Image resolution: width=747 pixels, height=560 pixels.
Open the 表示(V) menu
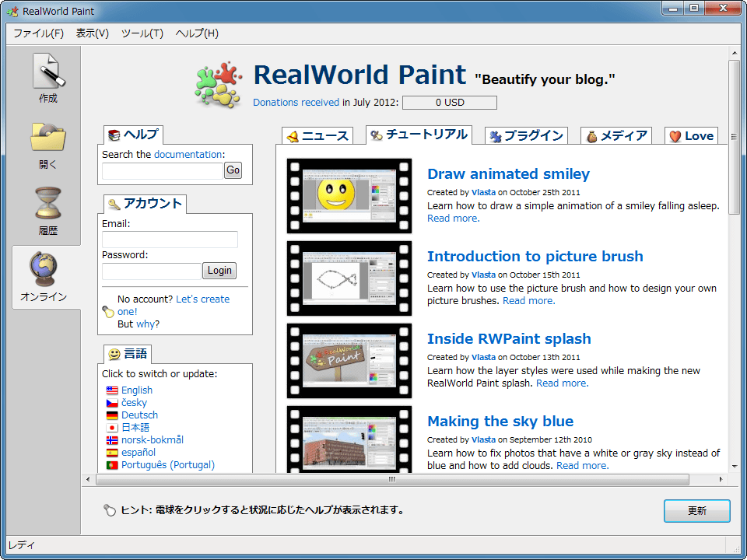click(x=93, y=33)
